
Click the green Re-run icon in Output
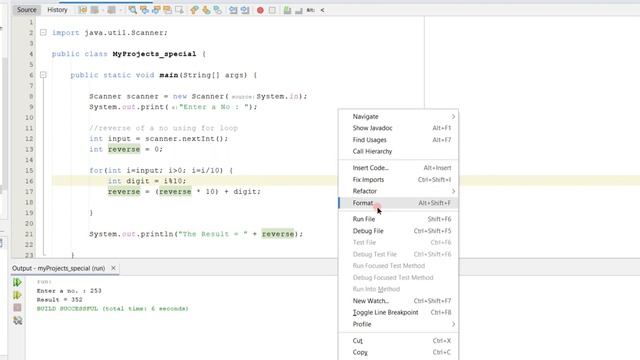17,282
